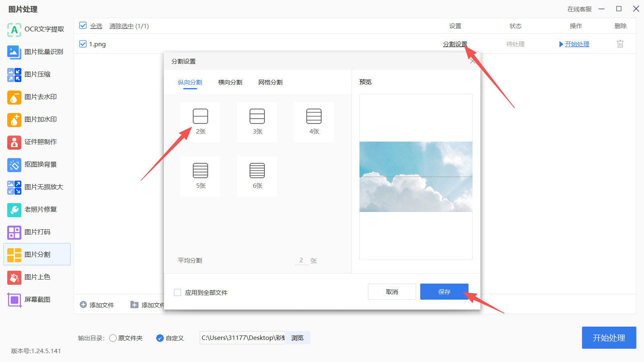Click the 版本号:1.24.5.141 text

pos(36,351)
